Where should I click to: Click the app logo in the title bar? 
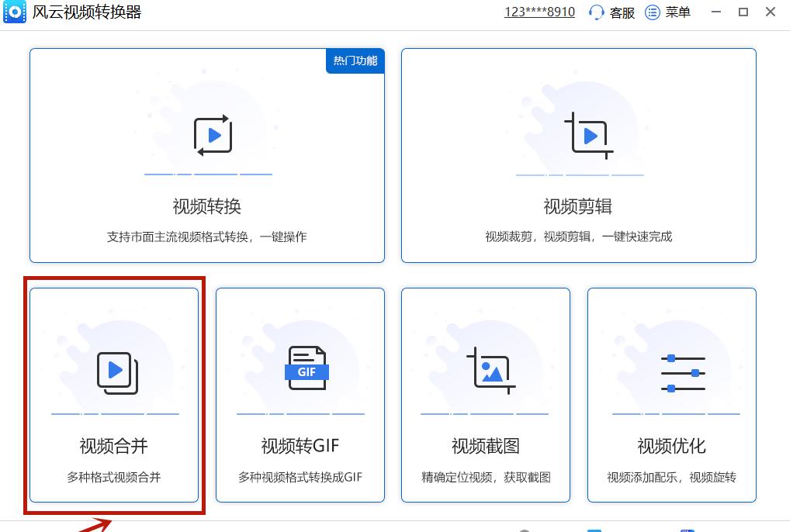tap(13, 12)
